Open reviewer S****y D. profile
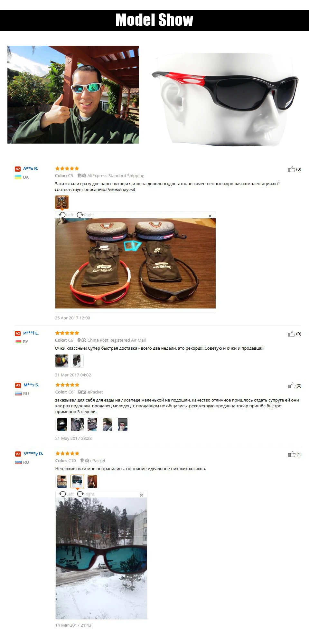309x644 pixels. point(33,453)
